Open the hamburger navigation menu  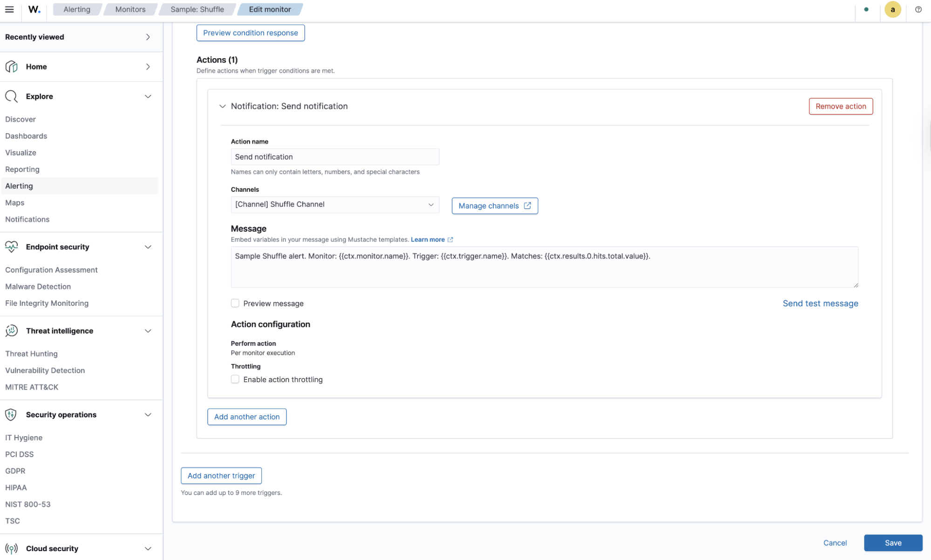click(9, 9)
